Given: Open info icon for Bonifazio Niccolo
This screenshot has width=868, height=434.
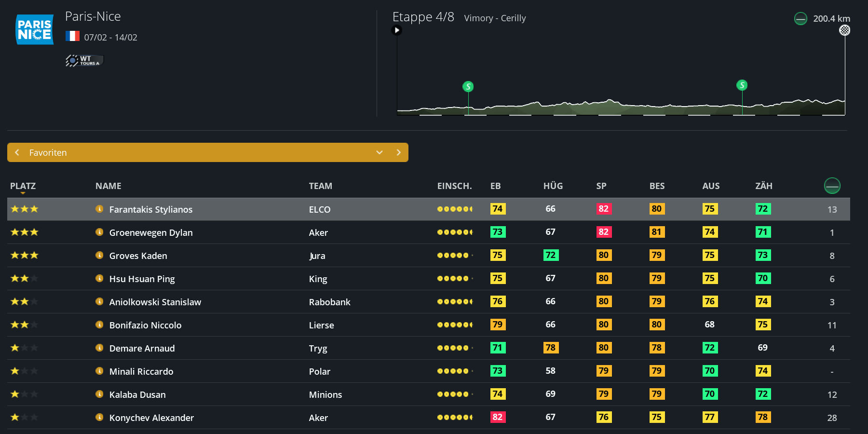Looking at the screenshot, I should [99, 325].
